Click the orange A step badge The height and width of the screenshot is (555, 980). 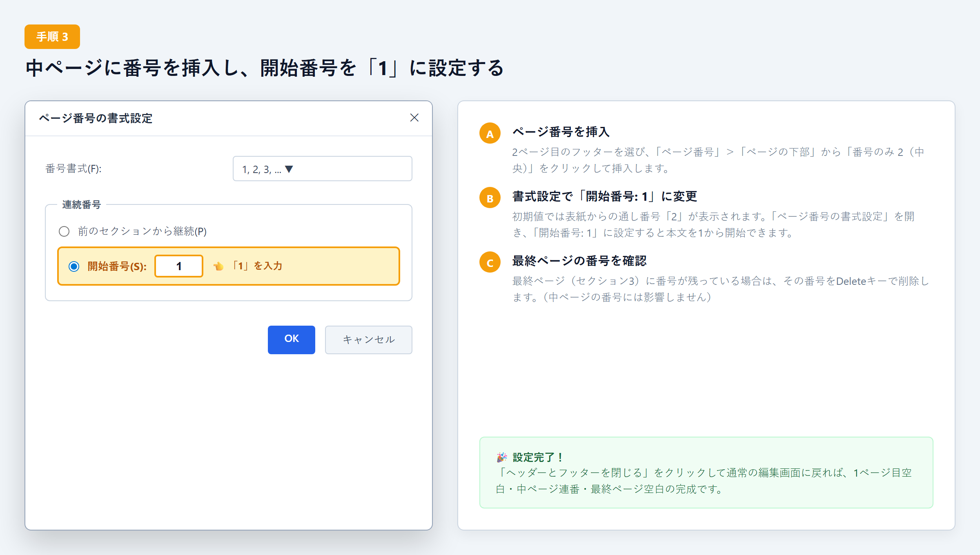pyautogui.click(x=490, y=133)
